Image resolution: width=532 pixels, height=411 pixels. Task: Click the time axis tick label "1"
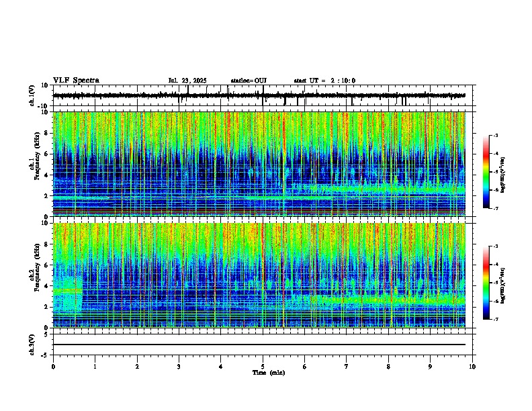point(95,366)
